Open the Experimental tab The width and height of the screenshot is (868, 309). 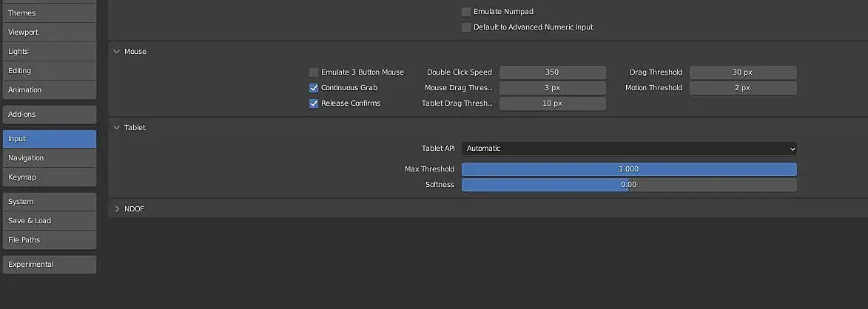click(49, 265)
